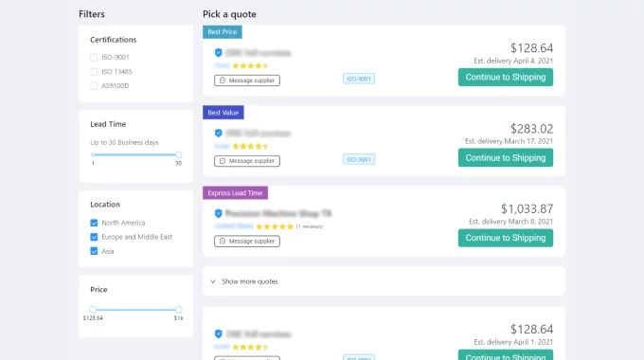Image resolution: width=644 pixels, height=360 pixels.
Task: Message supplier on the Best Value quote
Action: tap(247, 161)
